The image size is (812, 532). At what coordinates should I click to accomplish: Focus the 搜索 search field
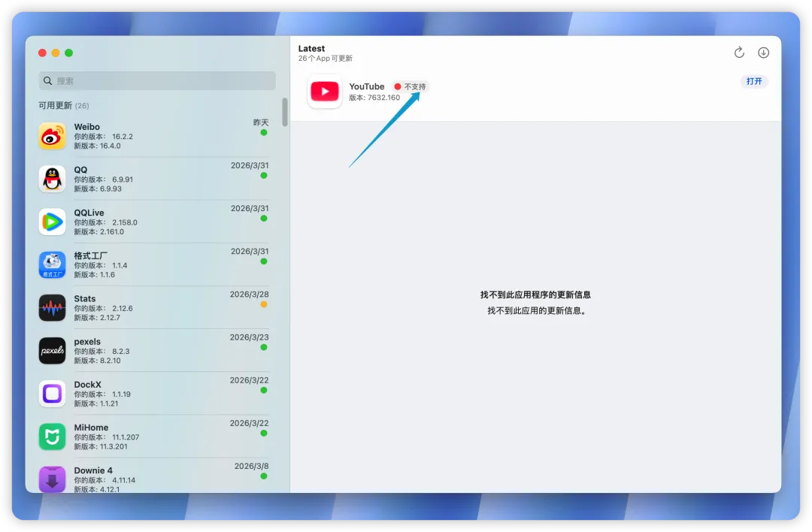tap(157, 80)
